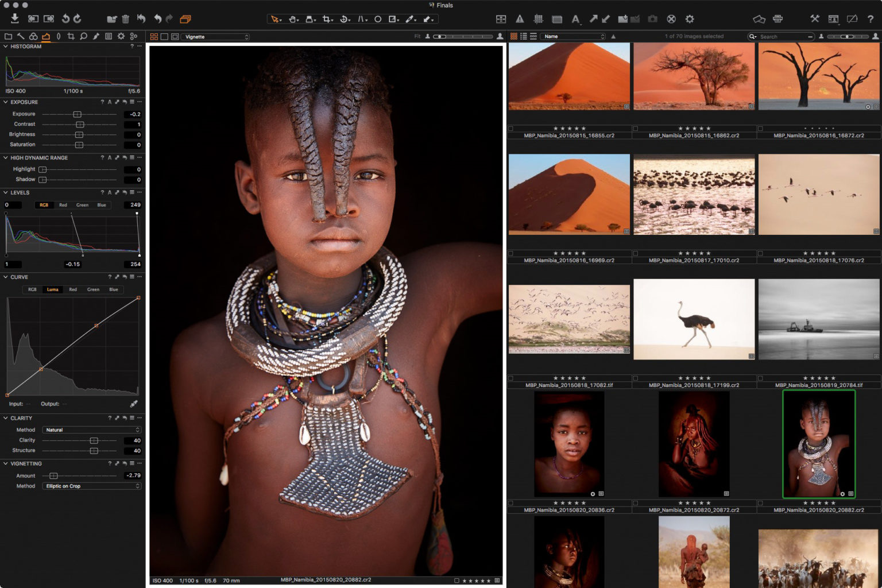
Task: Open the Library tool tab folder icon
Action: coord(9,36)
